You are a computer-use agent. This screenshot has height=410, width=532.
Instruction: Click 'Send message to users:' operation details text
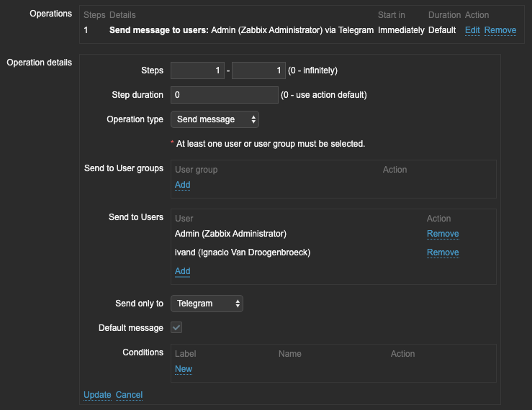(x=159, y=30)
